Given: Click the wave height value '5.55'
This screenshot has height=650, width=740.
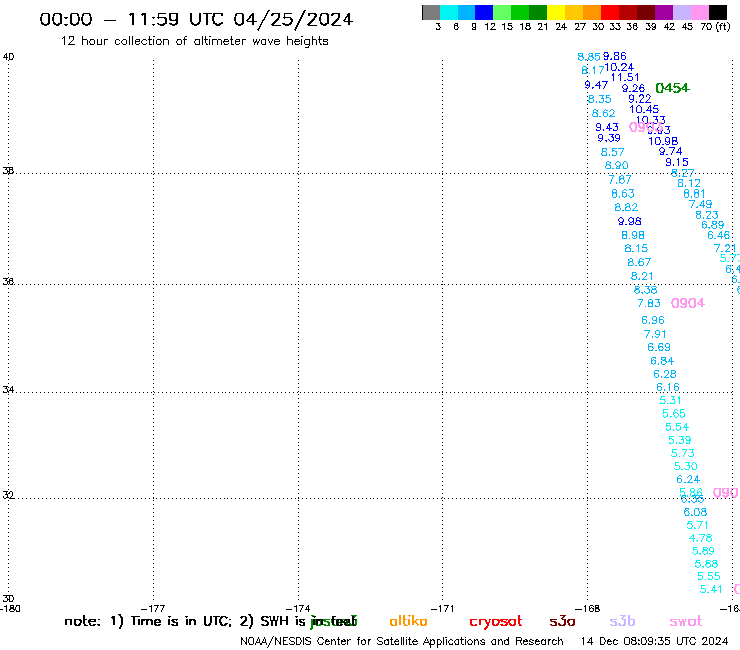Looking at the screenshot, I should point(709,576).
